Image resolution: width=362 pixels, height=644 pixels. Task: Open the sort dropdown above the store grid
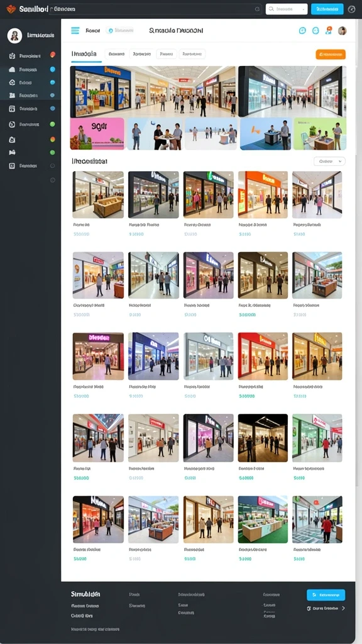pyautogui.click(x=329, y=162)
